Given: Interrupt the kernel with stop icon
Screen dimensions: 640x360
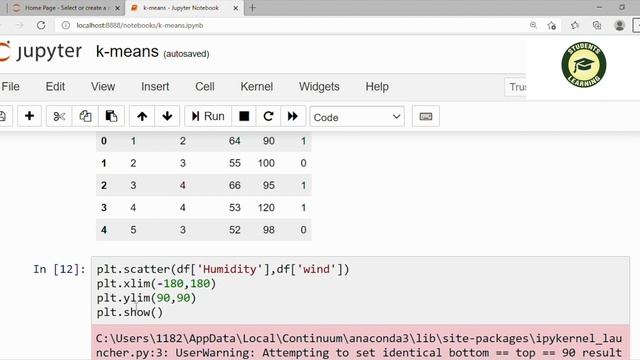Looking at the screenshot, I should 244,116.
